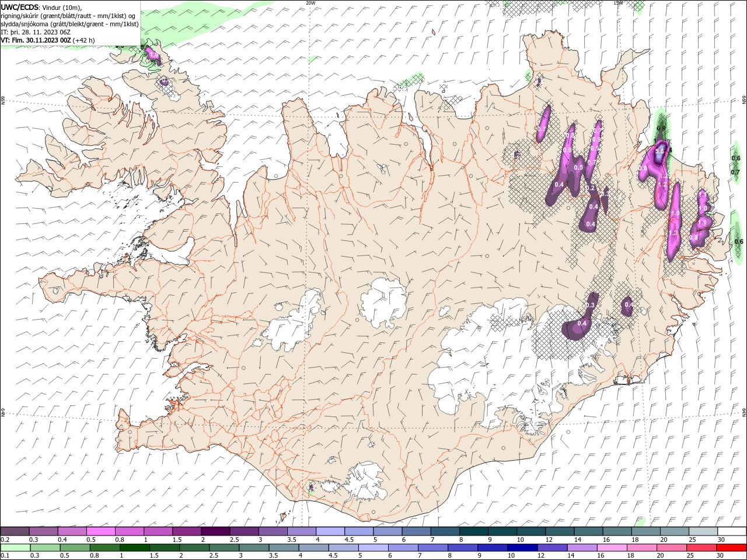Pick upper legend row swatch labeled 0.4

[72, 531]
